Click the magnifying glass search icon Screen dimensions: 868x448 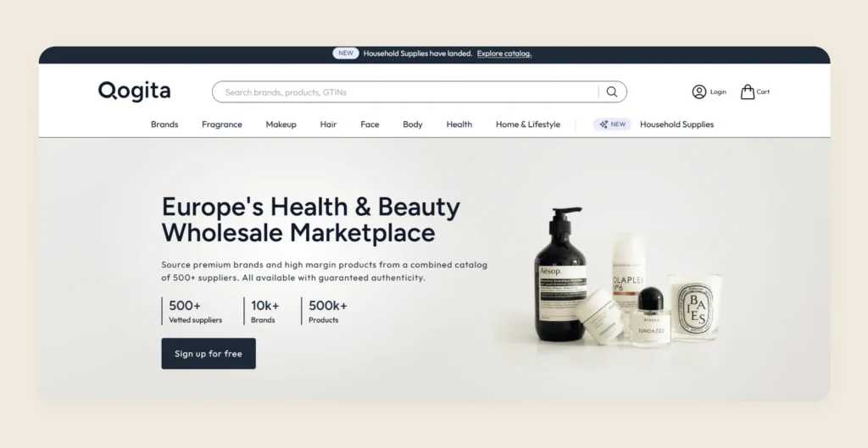(x=612, y=91)
